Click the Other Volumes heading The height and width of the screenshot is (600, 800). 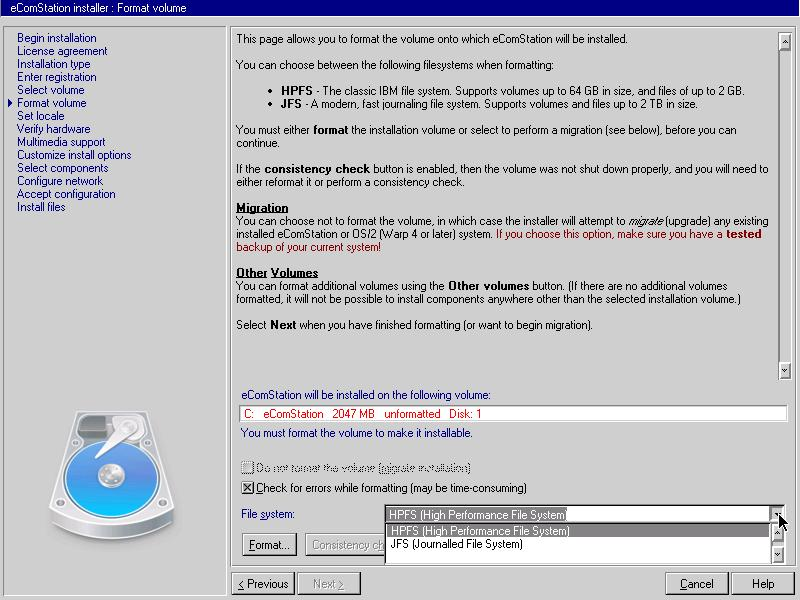(277, 272)
